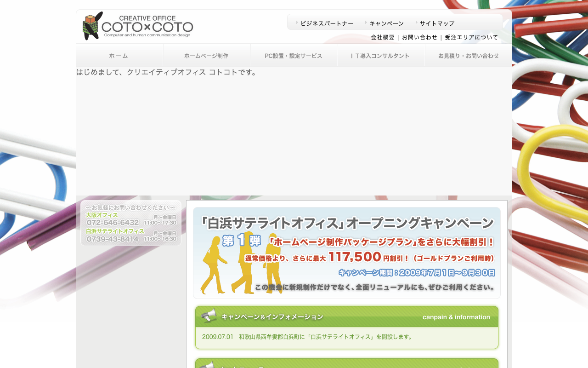588x368 pixels.
Task: Click the COTO×COTO Creative Office logo
Action: click(x=138, y=26)
